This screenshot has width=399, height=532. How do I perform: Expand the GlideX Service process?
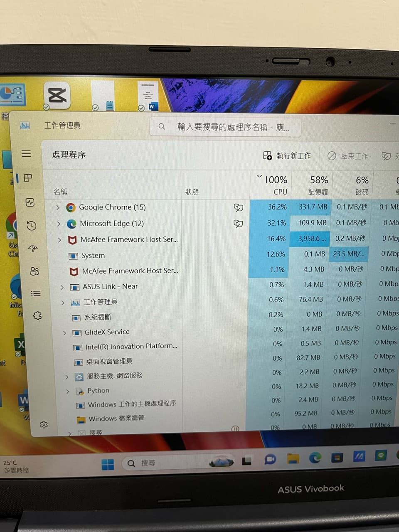click(64, 332)
